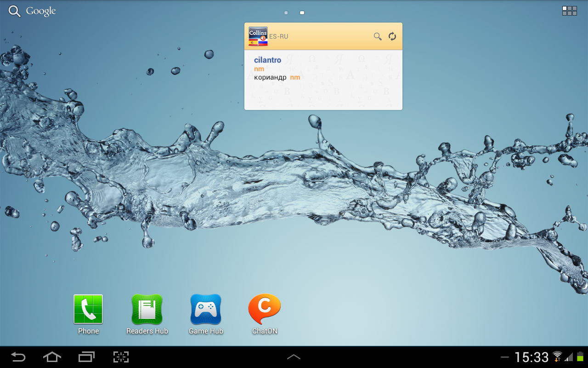Tap the translation "кориандр"
The image size is (588, 368).
[x=270, y=77]
